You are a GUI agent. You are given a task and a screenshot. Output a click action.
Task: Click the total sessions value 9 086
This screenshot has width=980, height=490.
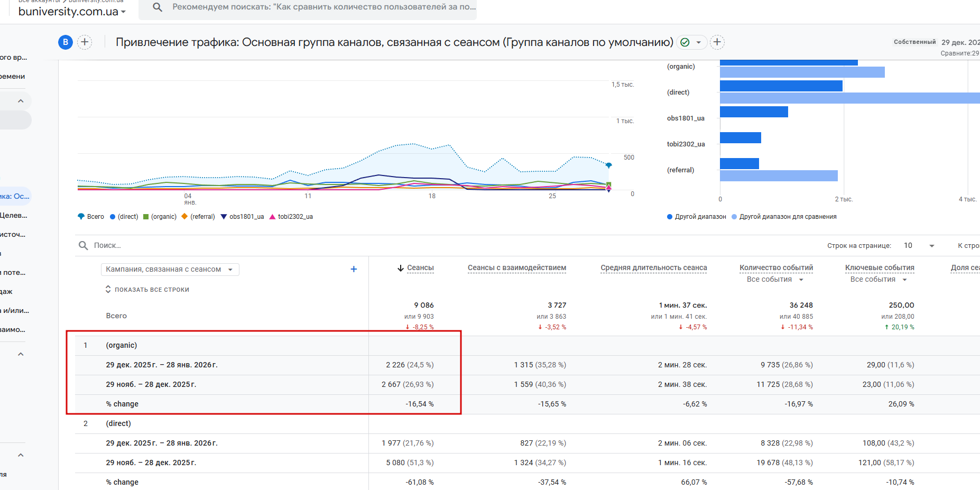click(x=424, y=306)
